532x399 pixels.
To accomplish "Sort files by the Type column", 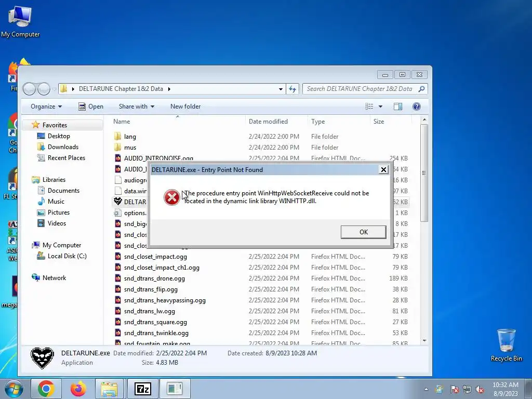I will [318, 122].
